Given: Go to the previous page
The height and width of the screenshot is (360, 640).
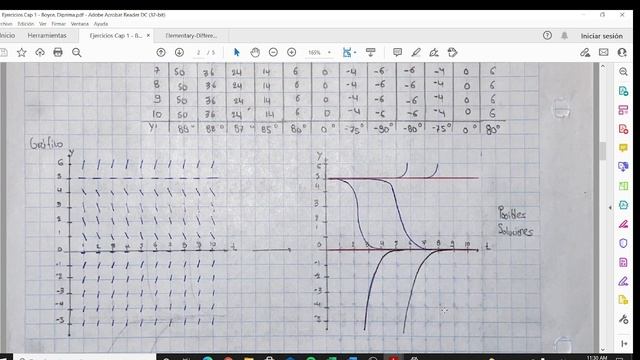Looking at the screenshot, I should coord(161,52).
